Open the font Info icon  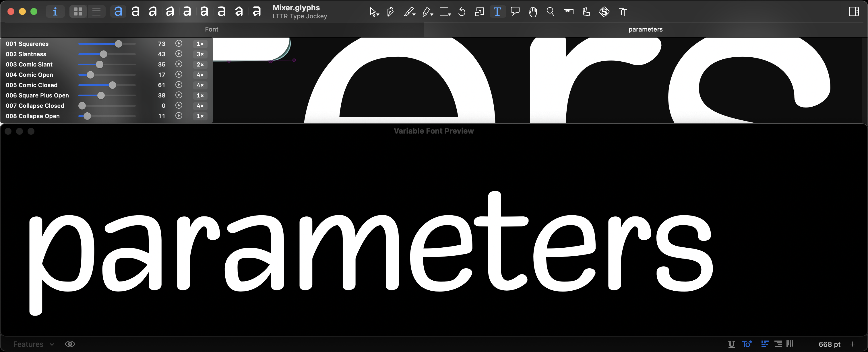click(x=55, y=12)
